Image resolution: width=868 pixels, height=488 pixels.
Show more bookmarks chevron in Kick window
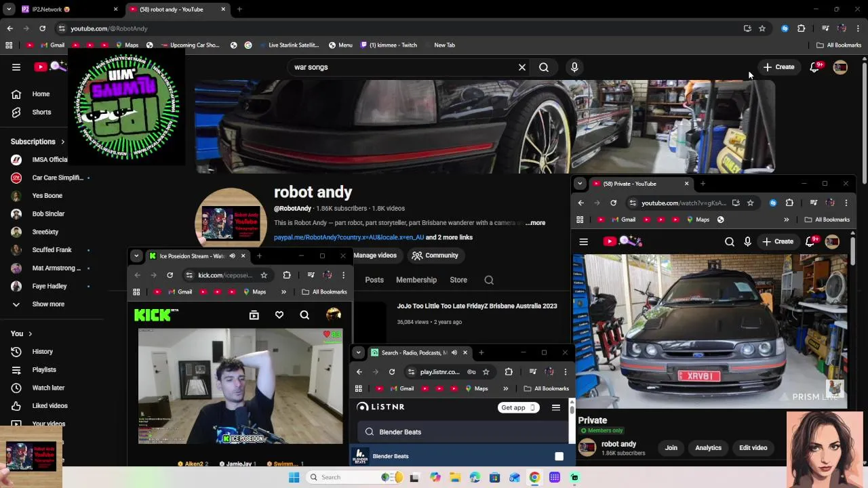(x=283, y=292)
